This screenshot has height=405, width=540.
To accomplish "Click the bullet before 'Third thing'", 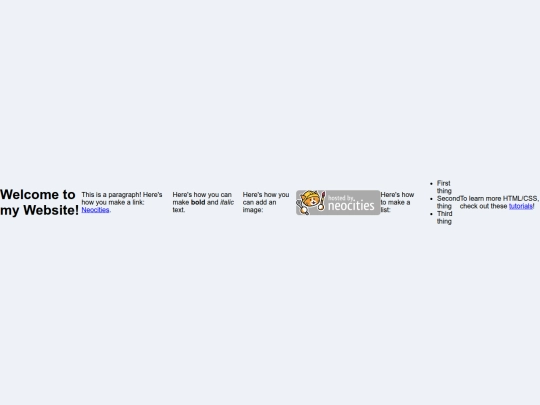I will coord(431,214).
